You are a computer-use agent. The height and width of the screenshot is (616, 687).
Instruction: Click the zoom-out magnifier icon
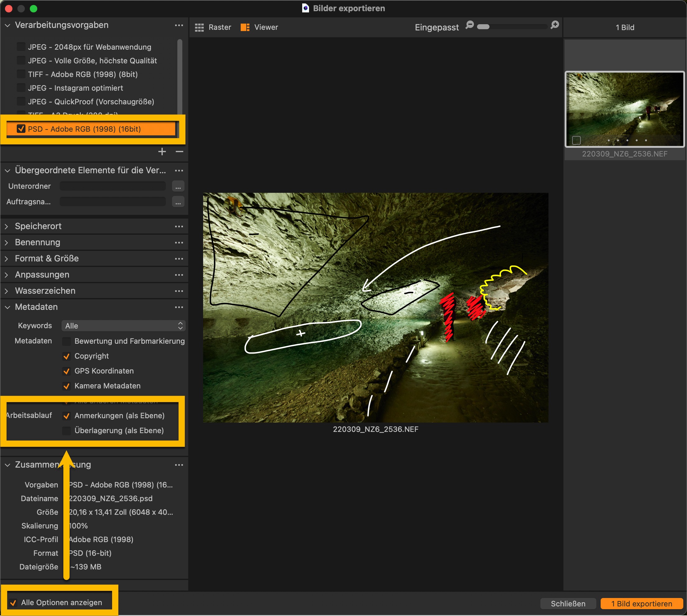pos(470,25)
